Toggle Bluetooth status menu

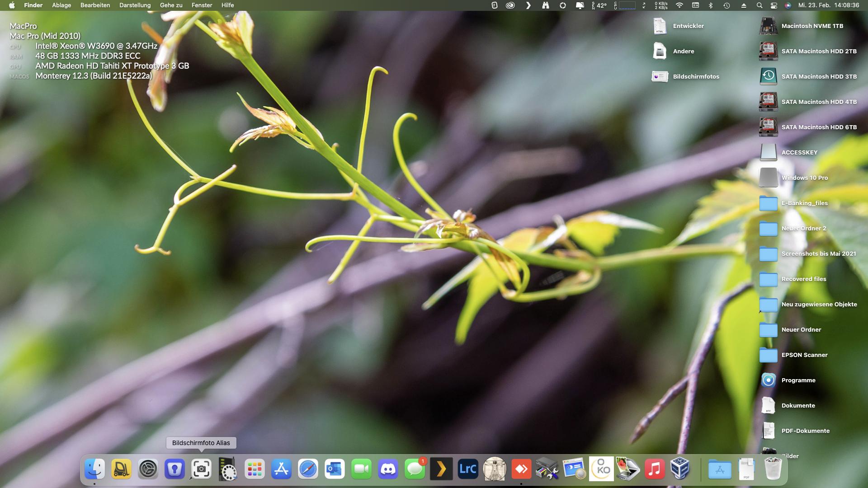tap(710, 5)
